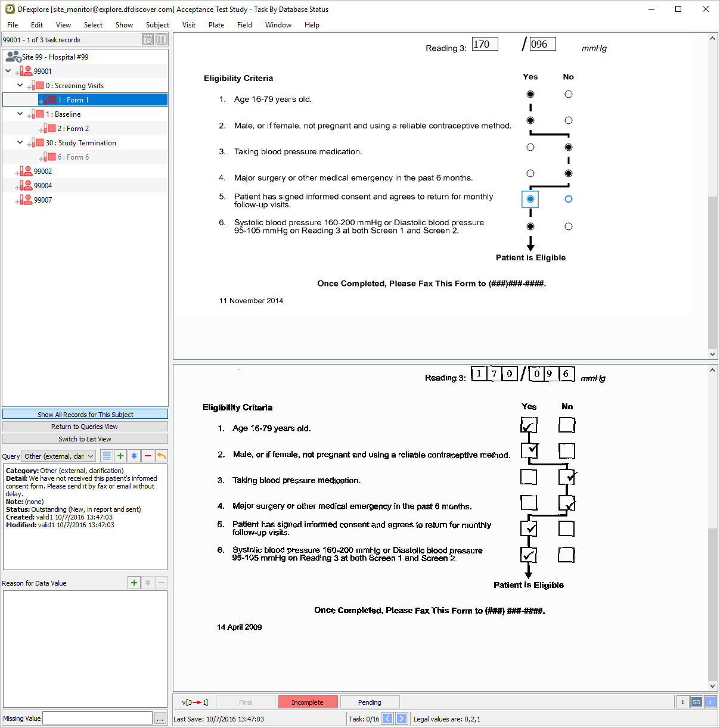Click Return to Queries View button
720x728 pixels.
[85, 427]
